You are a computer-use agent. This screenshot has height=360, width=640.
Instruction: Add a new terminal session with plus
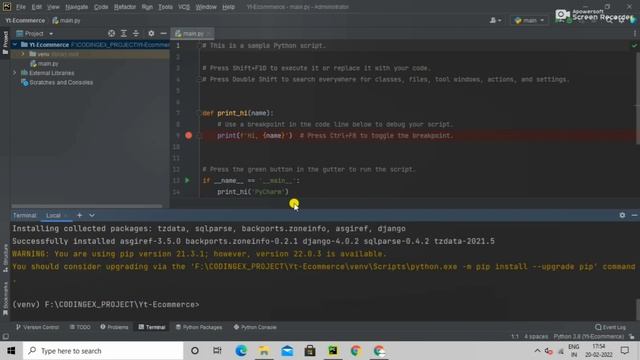pyautogui.click(x=80, y=215)
